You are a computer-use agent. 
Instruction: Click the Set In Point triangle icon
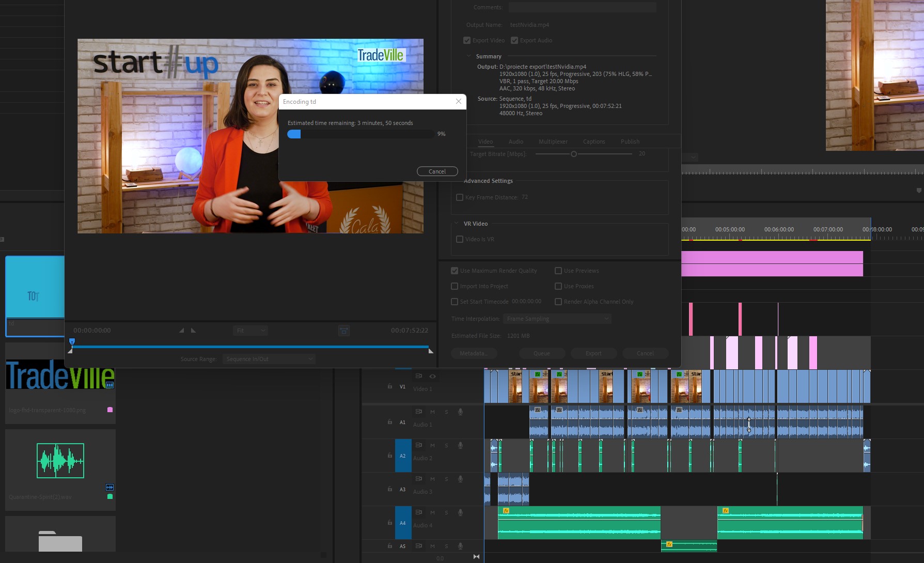[181, 331]
